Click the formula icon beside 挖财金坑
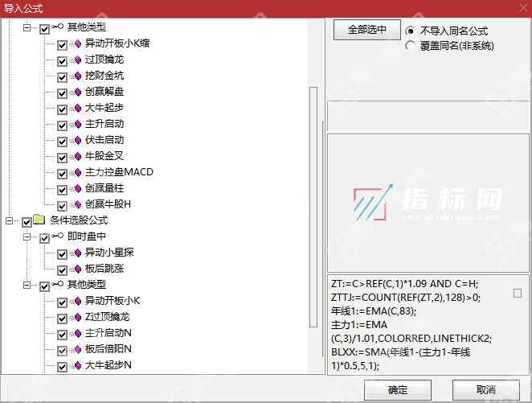The width and height of the screenshot is (532, 403). (x=77, y=76)
